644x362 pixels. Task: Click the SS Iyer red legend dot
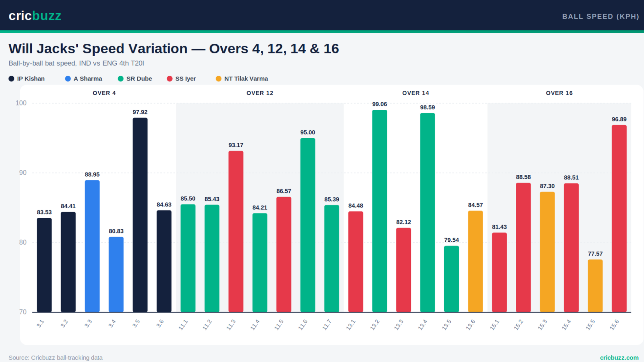[x=170, y=79]
